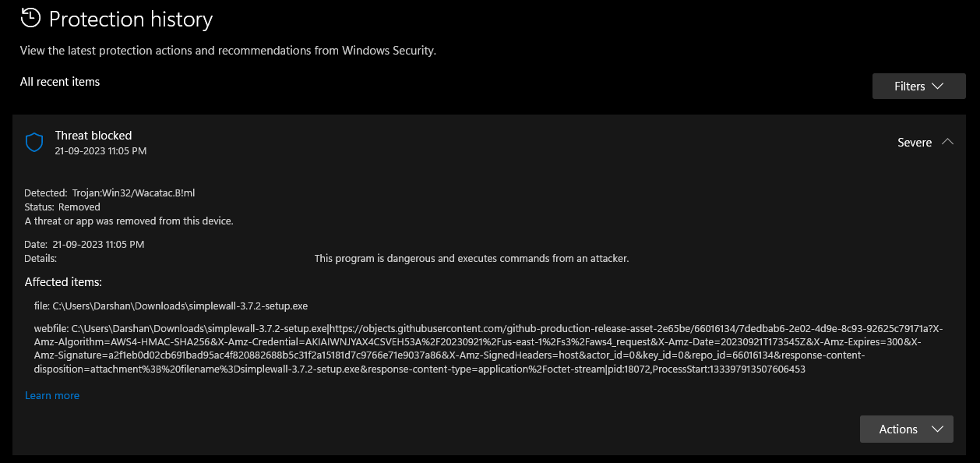Select the Filters funnel control
980x463 pixels.
pos(918,86)
